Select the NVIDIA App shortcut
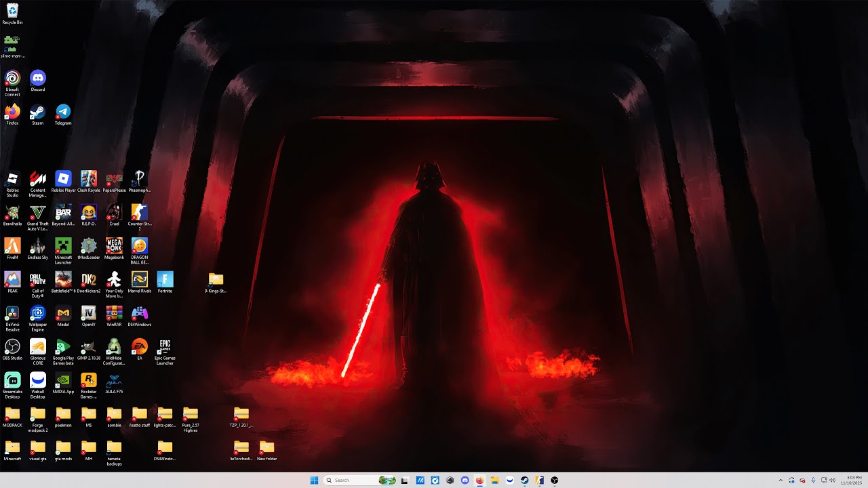Image resolution: width=868 pixels, height=488 pixels. pos(63,384)
